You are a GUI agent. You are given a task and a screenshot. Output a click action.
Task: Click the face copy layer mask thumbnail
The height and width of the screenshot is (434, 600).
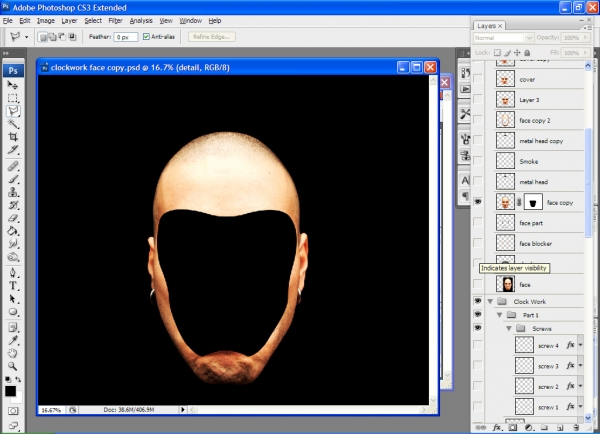pyautogui.click(x=533, y=202)
